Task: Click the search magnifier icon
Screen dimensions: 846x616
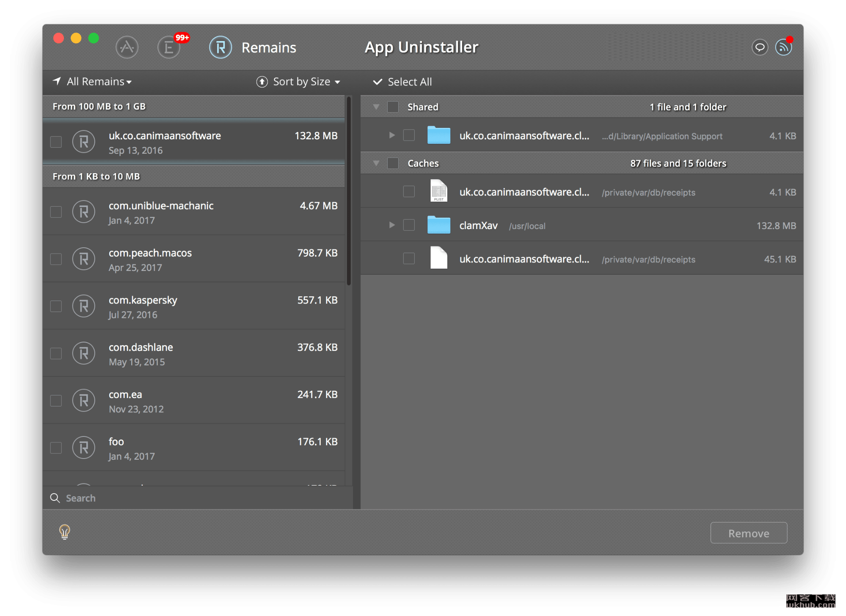Action: (x=55, y=498)
